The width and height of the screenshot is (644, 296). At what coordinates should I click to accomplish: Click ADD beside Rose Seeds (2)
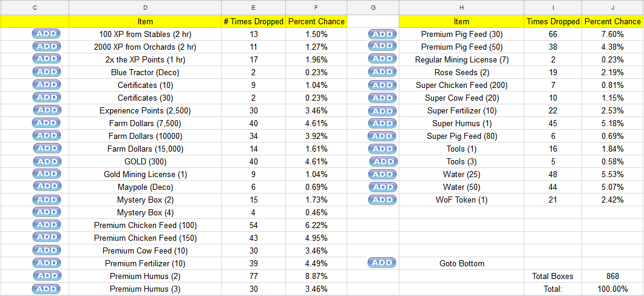pos(382,72)
